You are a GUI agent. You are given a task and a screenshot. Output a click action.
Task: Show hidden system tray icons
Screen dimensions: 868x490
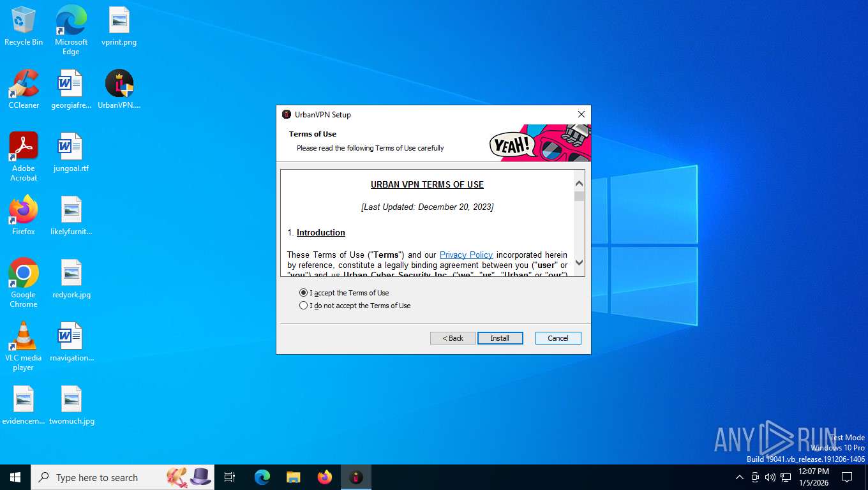[740, 477]
